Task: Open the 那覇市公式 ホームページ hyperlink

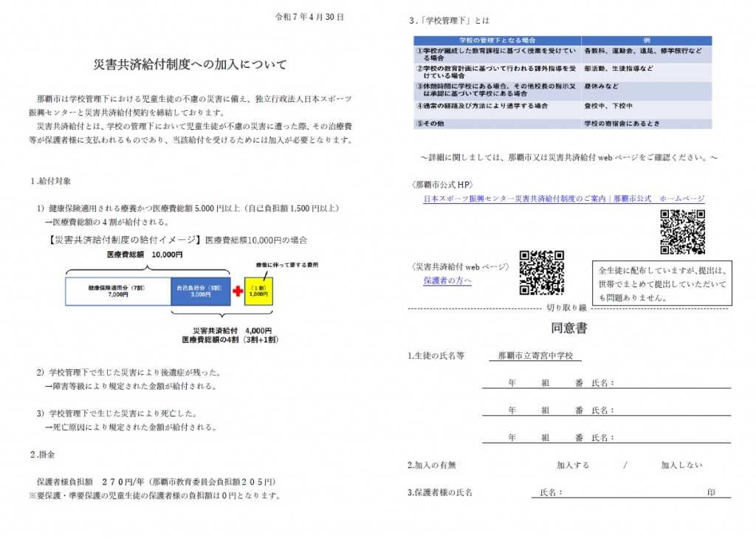Action: [563, 199]
